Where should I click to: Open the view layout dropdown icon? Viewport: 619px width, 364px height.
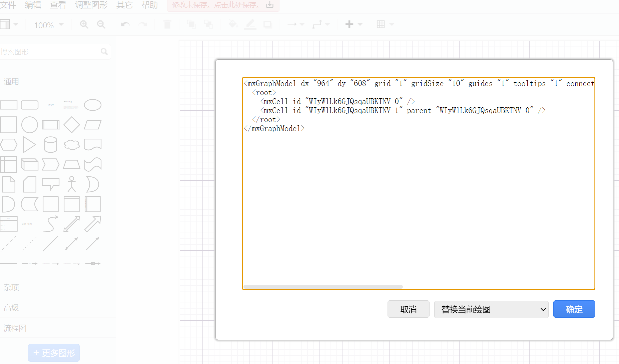click(x=9, y=24)
